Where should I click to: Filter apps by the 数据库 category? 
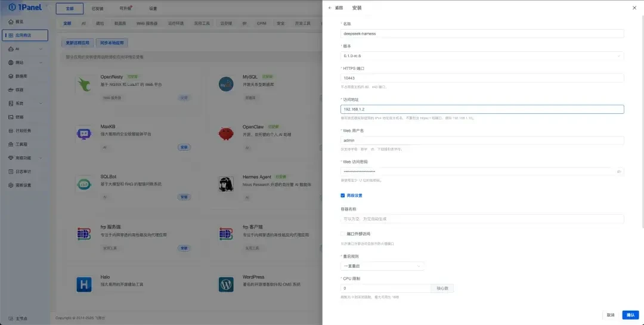click(x=120, y=23)
